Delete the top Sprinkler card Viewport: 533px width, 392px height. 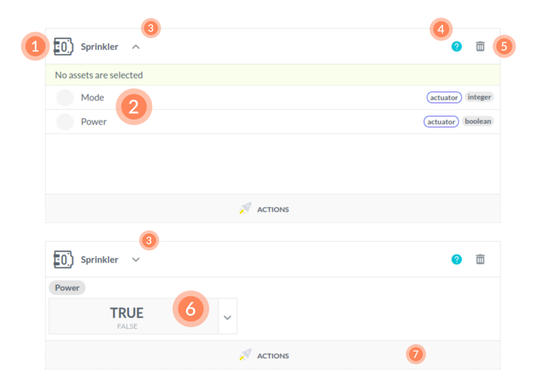click(x=480, y=46)
